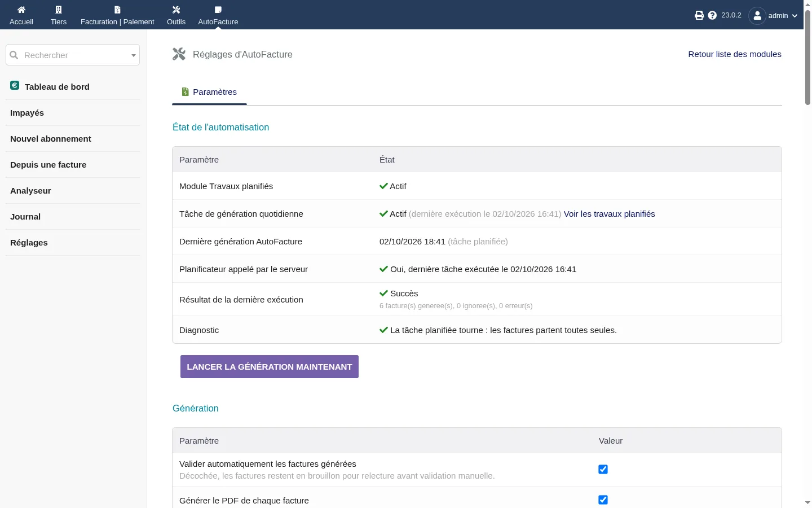Open the Outils tools icon

[176, 10]
